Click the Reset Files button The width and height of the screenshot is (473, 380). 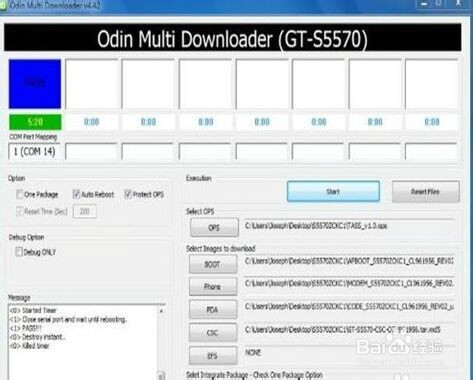pyautogui.click(x=425, y=192)
